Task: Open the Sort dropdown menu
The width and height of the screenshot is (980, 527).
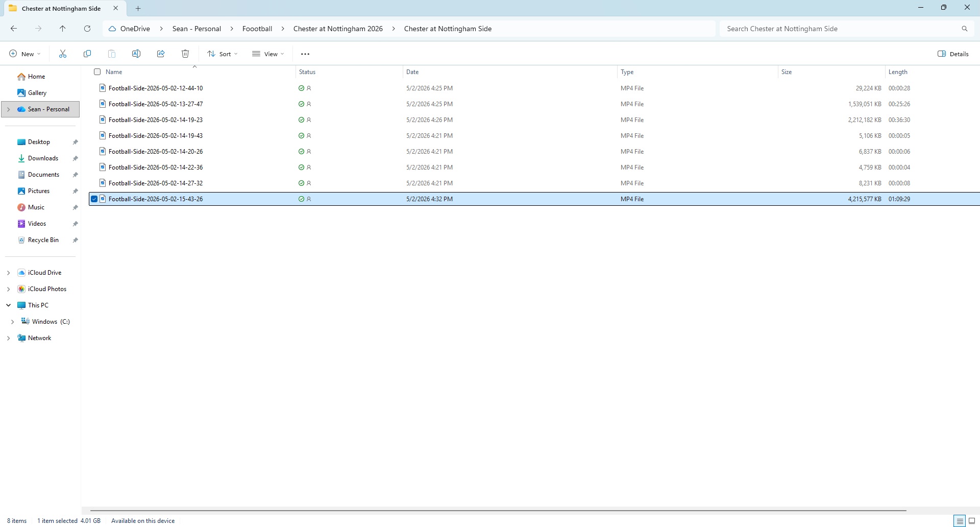Action: tap(223, 54)
